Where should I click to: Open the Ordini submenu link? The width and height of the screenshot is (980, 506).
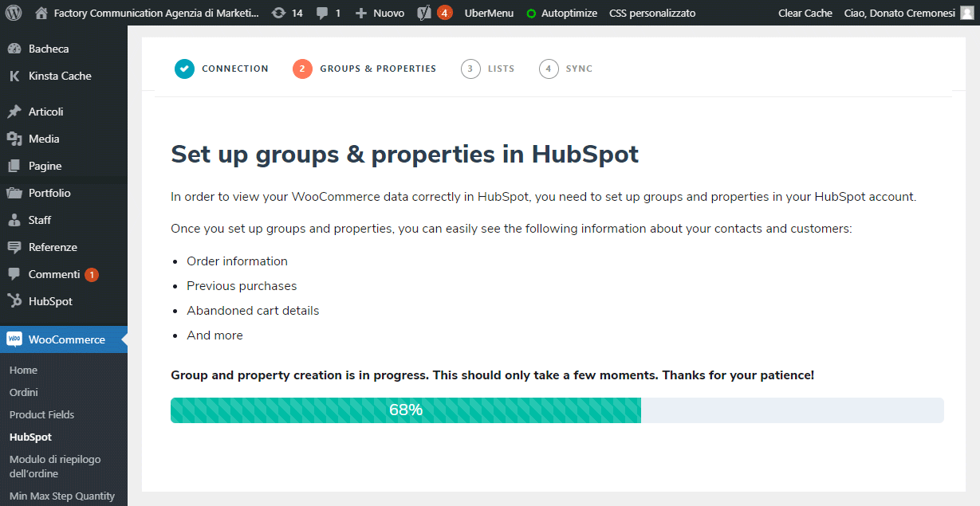pos(24,392)
